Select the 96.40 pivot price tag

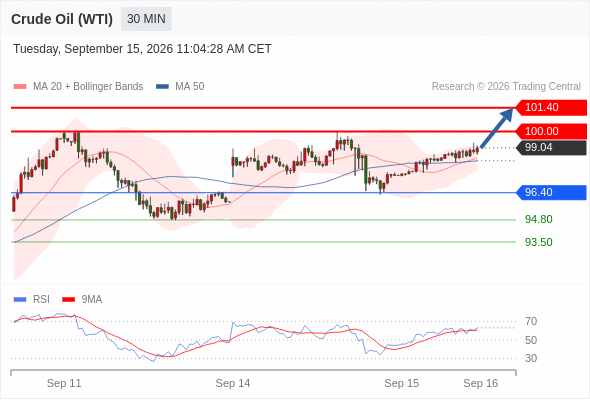550,192
